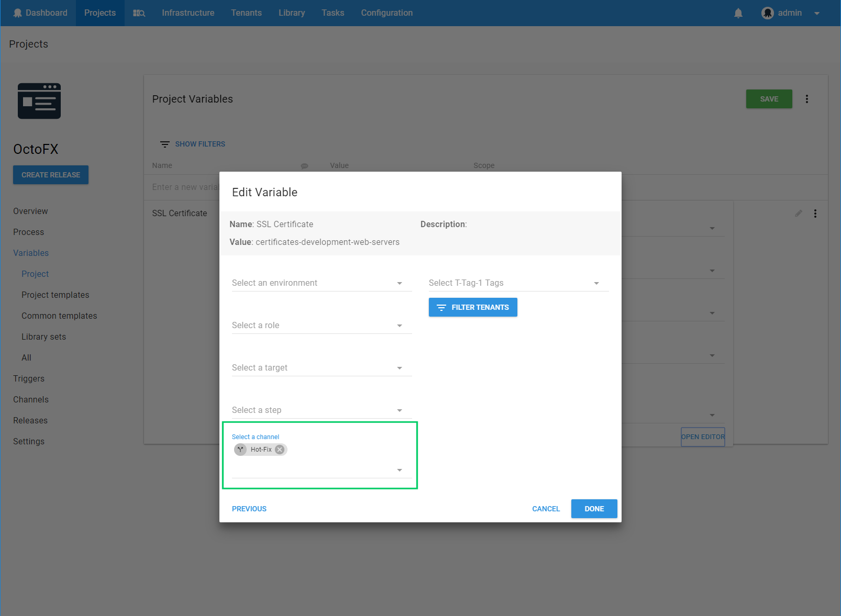Expand the Select T-Tag-1 Tags dropdown
Image resolution: width=841 pixels, height=616 pixels.
click(x=518, y=283)
